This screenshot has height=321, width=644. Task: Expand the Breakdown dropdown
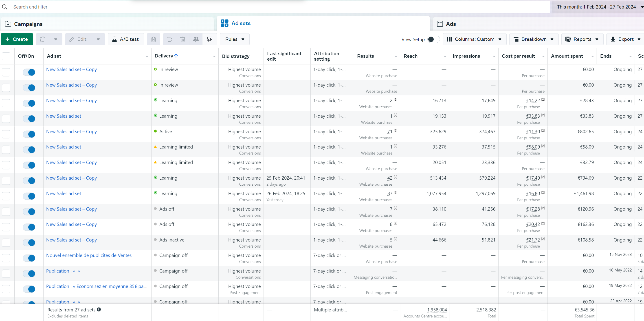tap(534, 39)
